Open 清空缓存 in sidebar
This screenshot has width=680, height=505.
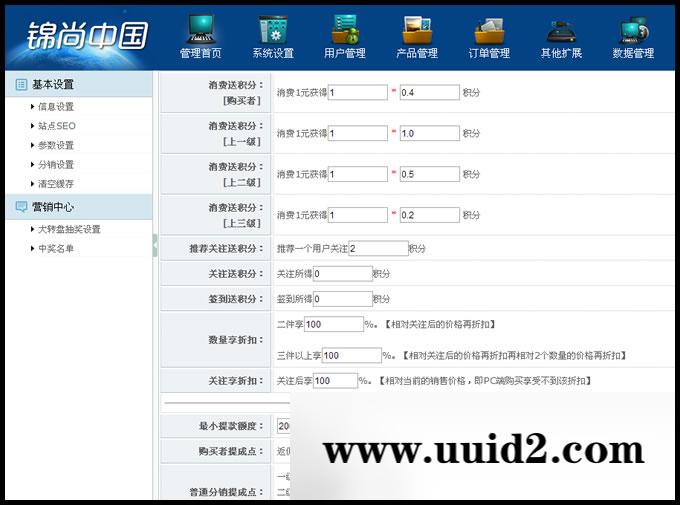tap(56, 184)
